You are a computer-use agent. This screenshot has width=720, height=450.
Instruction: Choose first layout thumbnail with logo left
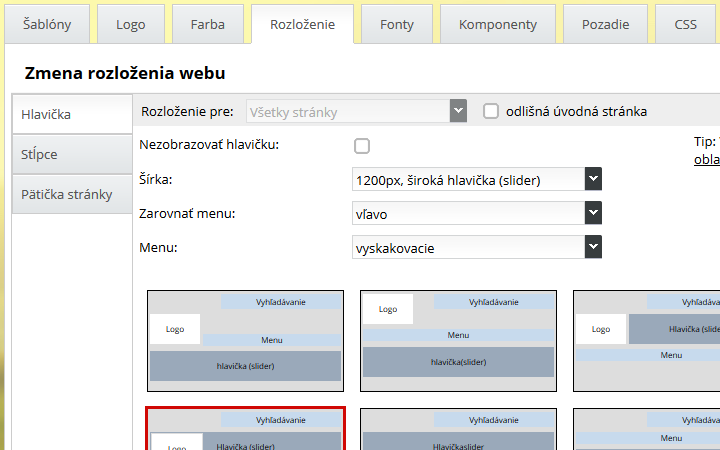point(246,341)
